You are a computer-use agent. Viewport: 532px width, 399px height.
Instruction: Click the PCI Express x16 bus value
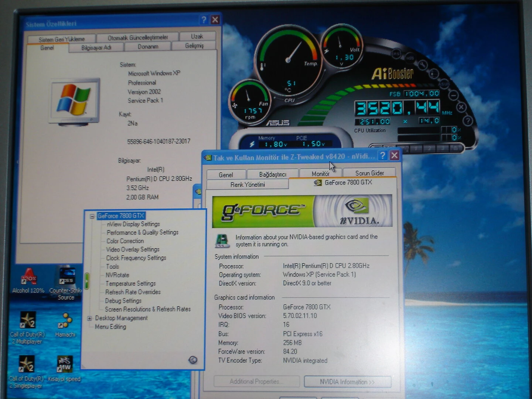[x=303, y=334]
